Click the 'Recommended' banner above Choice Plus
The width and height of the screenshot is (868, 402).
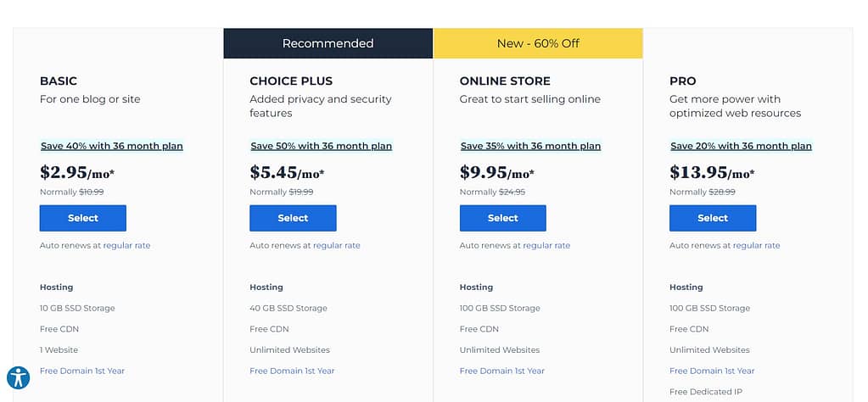coord(328,43)
